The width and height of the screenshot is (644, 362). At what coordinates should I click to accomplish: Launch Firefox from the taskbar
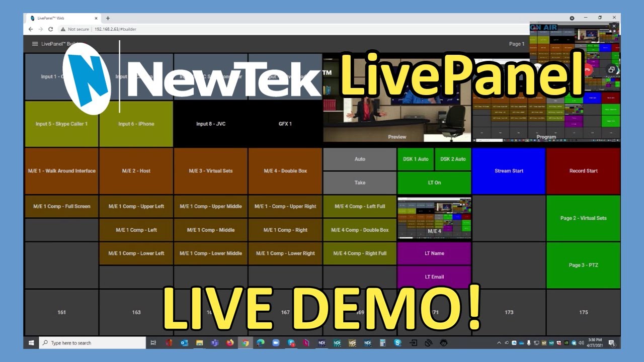(230, 343)
